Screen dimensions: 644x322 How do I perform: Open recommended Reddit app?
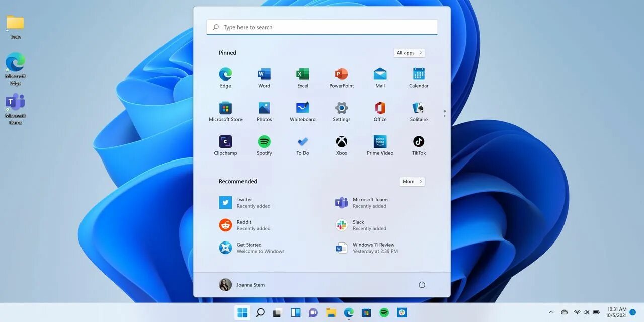click(x=245, y=225)
